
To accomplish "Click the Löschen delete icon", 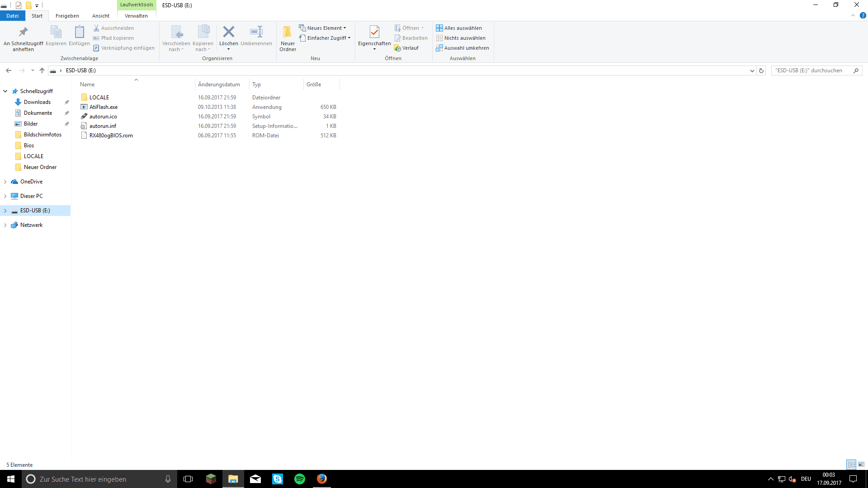I will (228, 32).
